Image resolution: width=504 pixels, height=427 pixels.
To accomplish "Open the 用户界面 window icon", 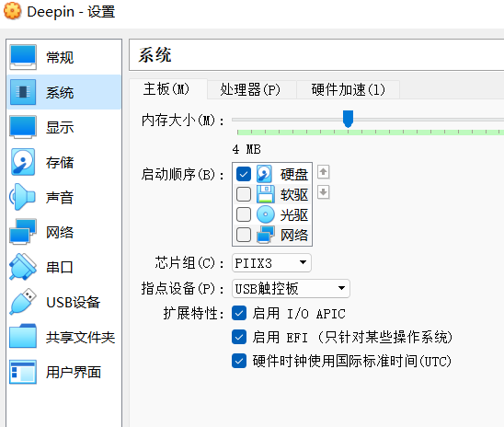I will click(x=22, y=372).
